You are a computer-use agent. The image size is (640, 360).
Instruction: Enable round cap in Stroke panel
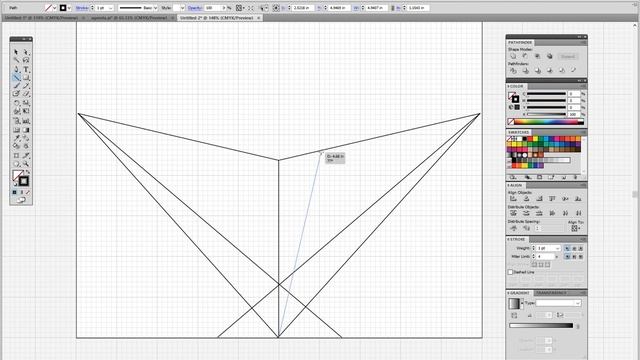(574, 248)
